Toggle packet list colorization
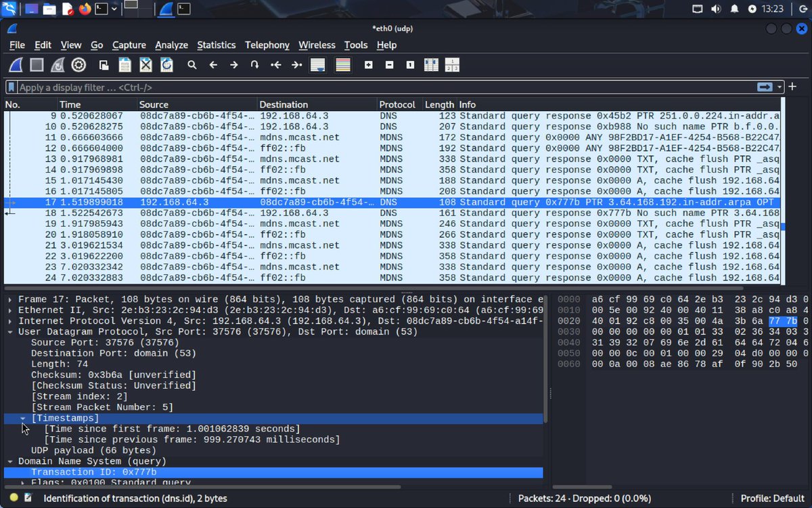812x508 pixels. (343, 65)
